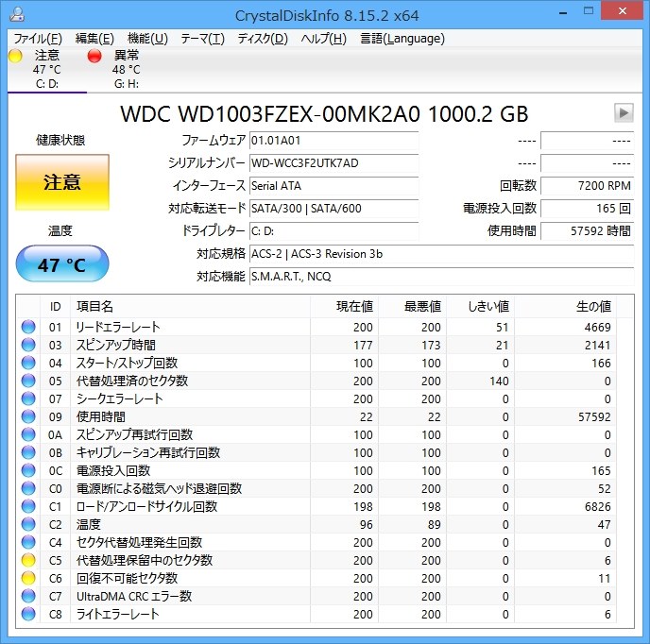Click the power on hours field 57592 時間
Viewport: 650px width, 644px height.
coord(588,230)
